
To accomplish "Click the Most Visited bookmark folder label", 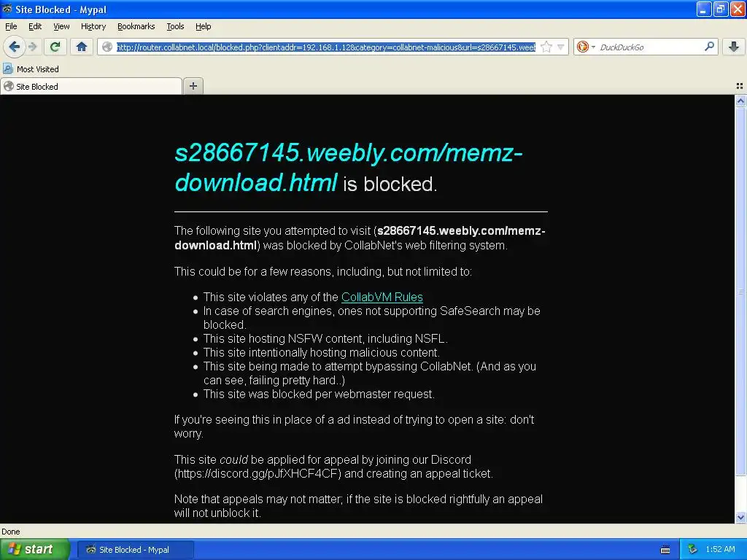I will [x=38, y=69].
